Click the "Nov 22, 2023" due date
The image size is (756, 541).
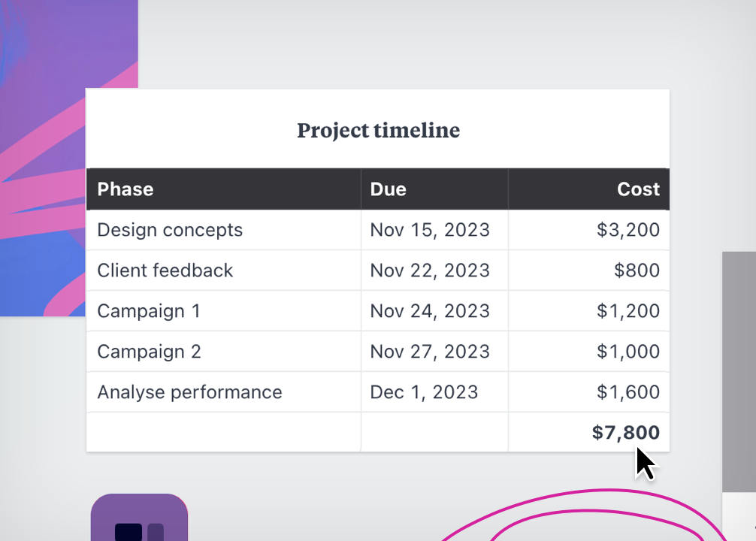click(x=430, y=270)
